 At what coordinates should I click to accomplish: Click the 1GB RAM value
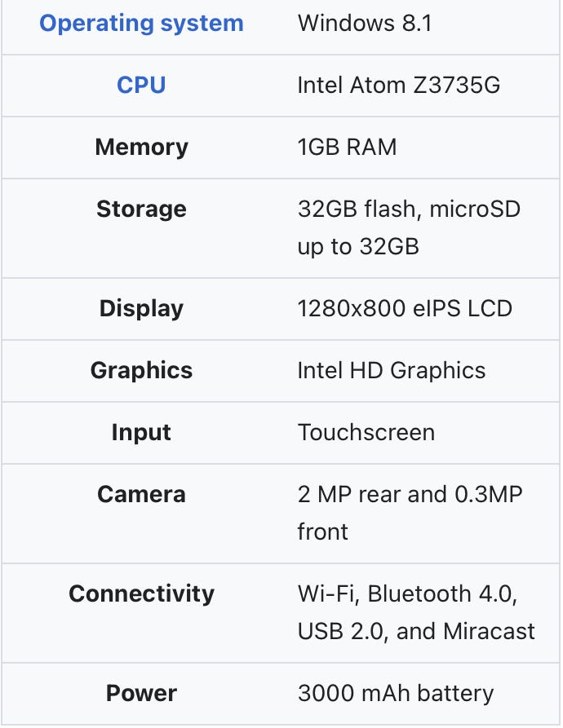347,147
